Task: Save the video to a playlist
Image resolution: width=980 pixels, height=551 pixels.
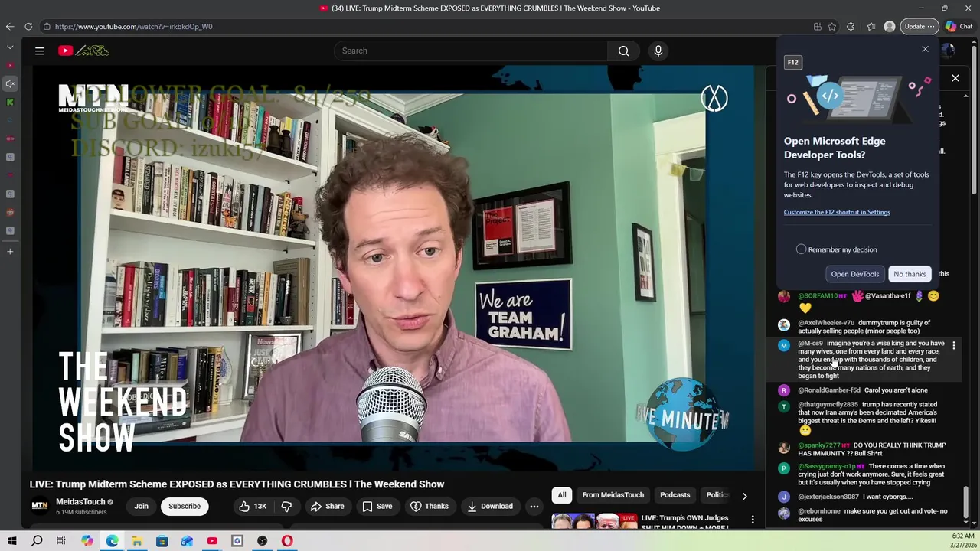Action: click(377, 506)
